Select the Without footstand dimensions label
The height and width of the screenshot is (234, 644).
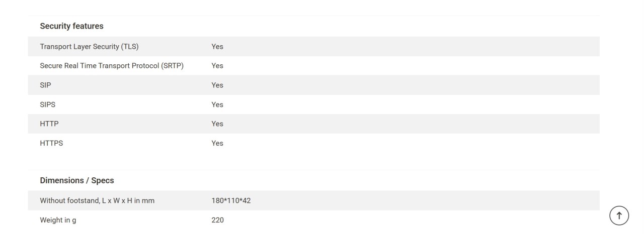pos(97,201)
